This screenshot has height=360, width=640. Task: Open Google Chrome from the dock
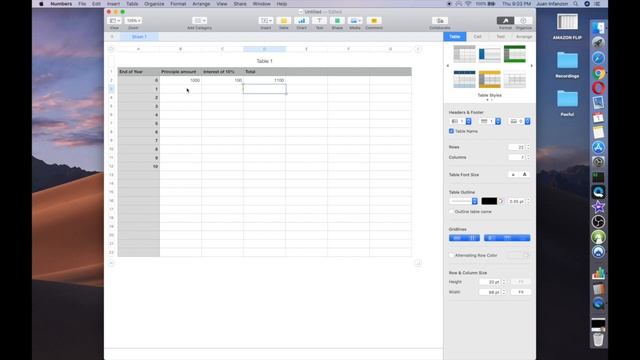coord(598,73)
